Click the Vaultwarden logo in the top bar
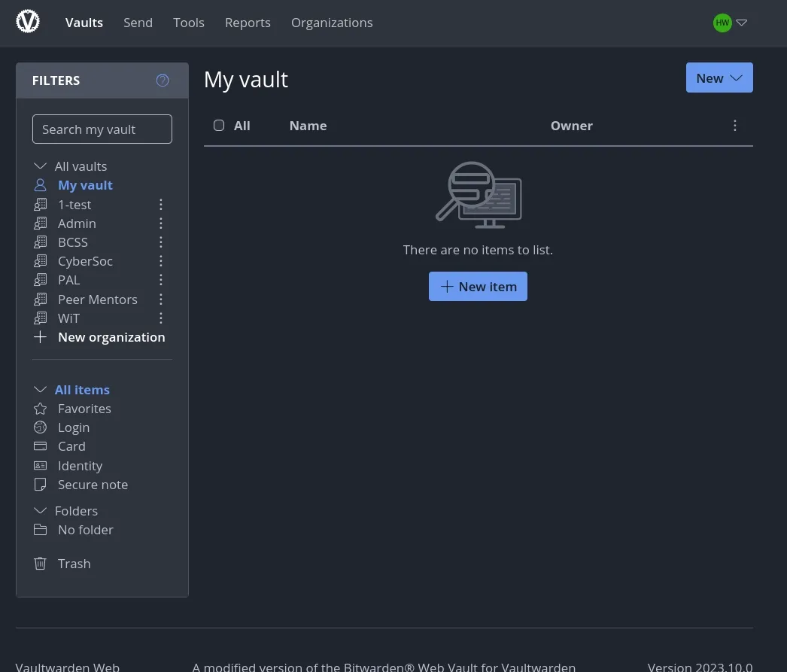This screenshot has width=787, height=672. (x=28, y=22)
